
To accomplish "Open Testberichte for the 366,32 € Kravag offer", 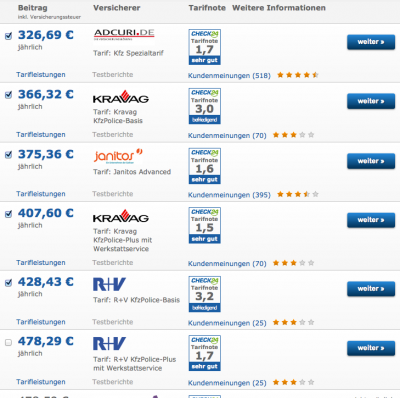I will [113, 135].
